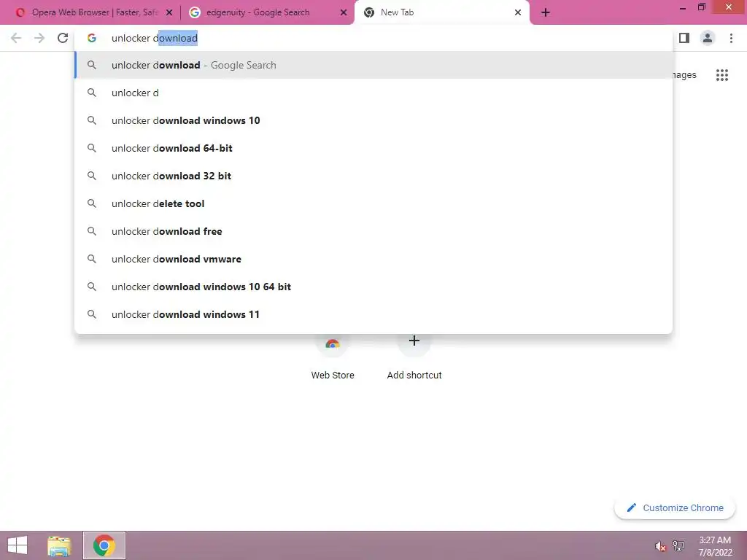Open the Chrome side panel icon
The image size is (747, 560).
(684, 38)
